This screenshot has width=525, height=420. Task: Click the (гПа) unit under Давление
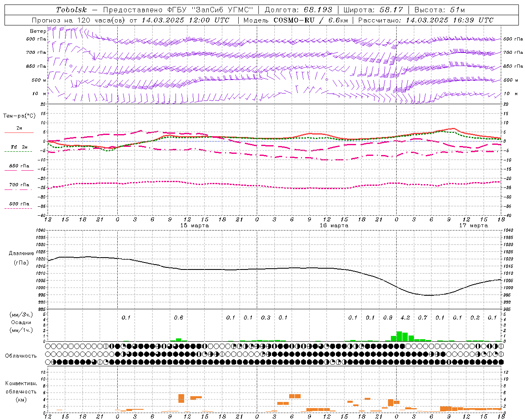pyautogui.click(x=21, y=262)
